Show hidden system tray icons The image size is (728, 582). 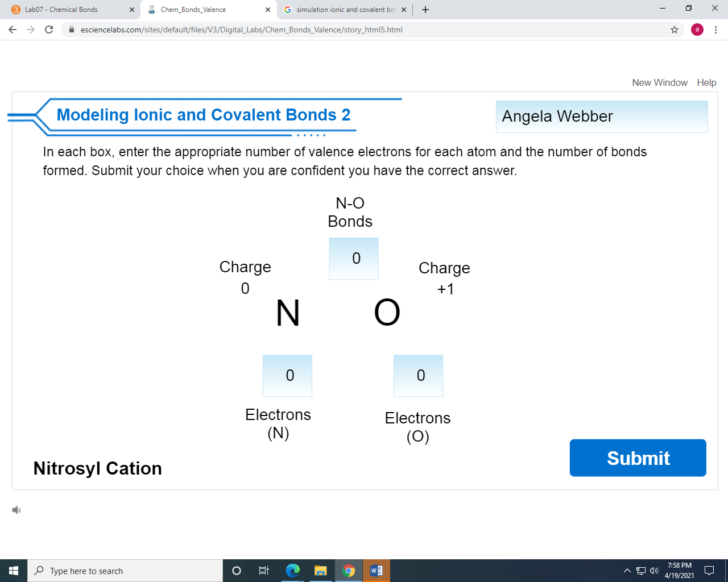[627, 571]
